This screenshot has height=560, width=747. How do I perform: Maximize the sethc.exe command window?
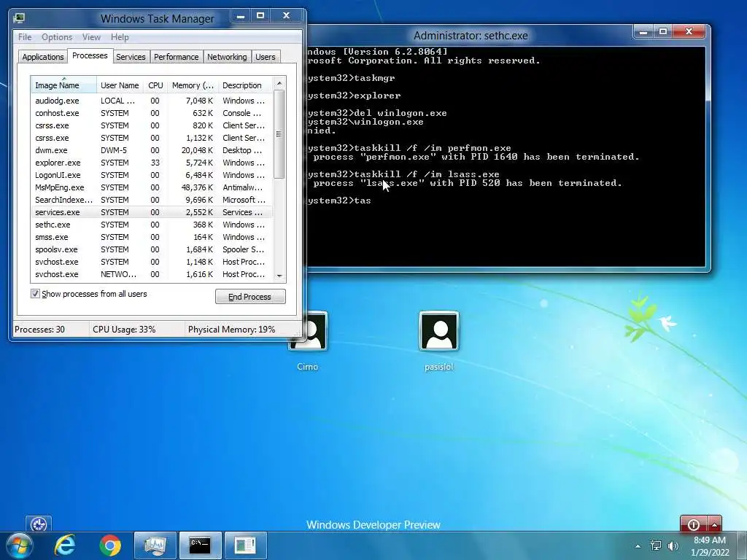[662, 32]
